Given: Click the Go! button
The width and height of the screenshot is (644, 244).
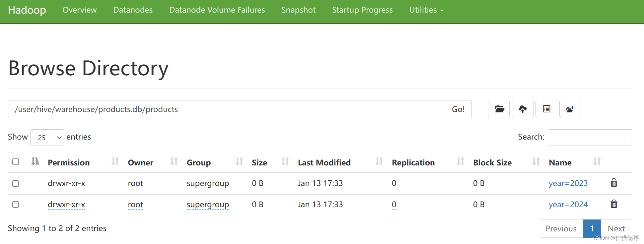Looking at the screenshot, I should [458, 109].
